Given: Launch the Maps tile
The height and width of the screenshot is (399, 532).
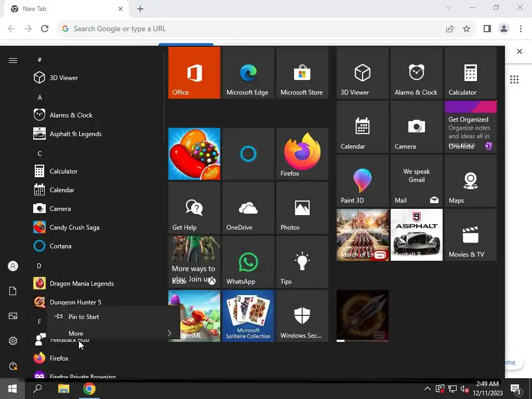Looking at the screenshot, I should click(470, 180).
